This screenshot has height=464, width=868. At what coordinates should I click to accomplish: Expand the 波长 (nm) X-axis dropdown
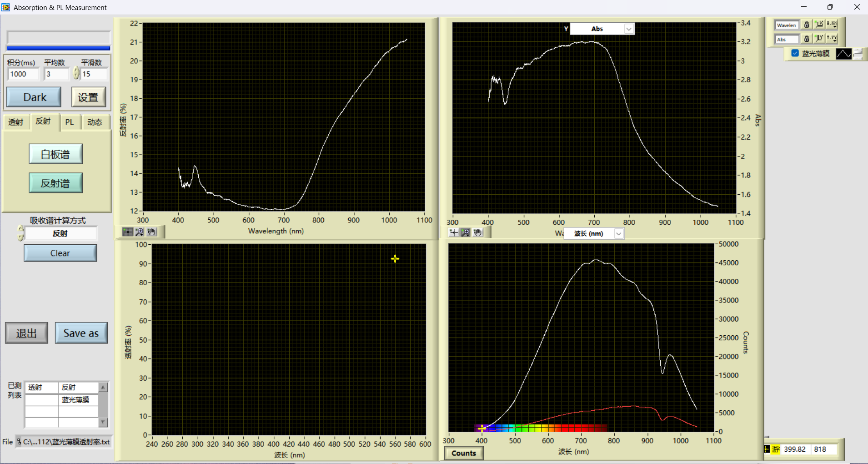(618, 233)
